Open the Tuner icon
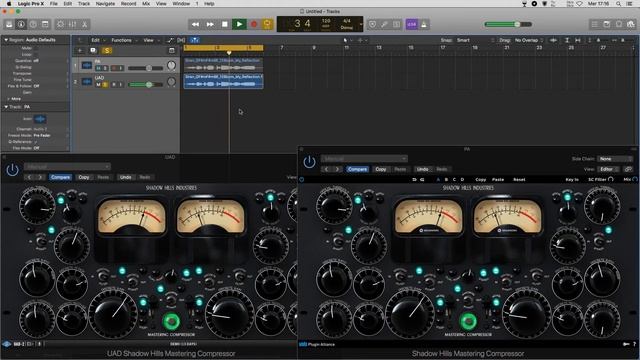The image size is (640, 360). pyautogui.click(x=384, y=24)
